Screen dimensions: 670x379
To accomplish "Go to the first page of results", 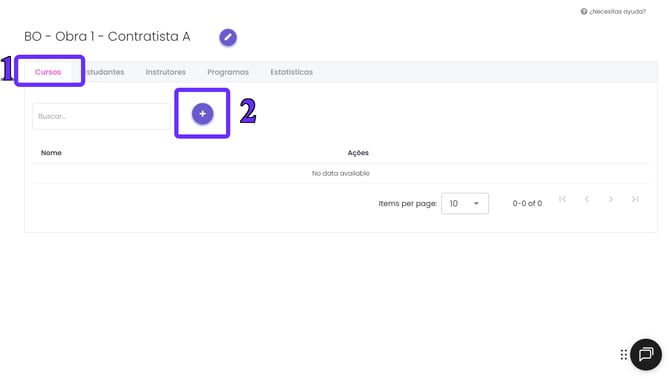I will pos(562,199).
